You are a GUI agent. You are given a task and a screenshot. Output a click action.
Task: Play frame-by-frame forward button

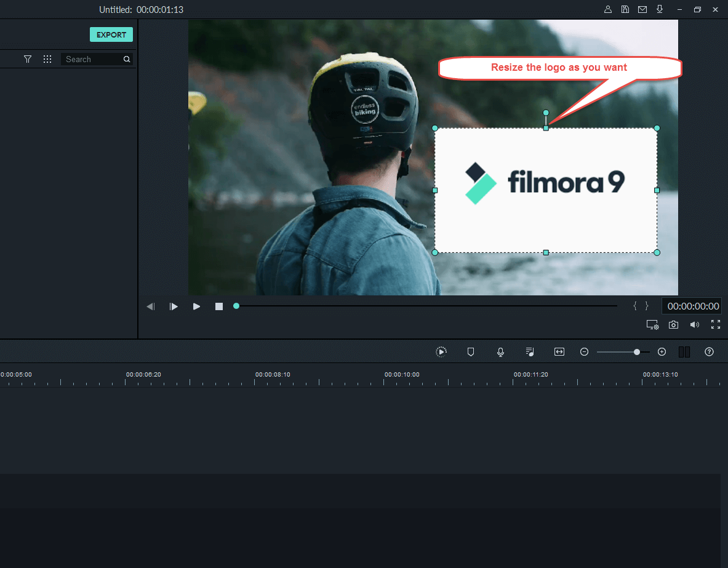[x=174, y=306]
